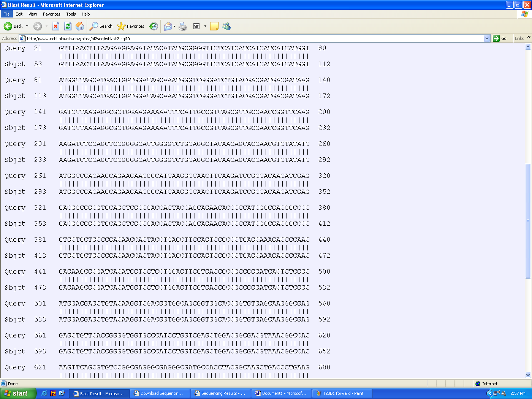Open the Tools menu
The image size is (532, 399).
point(71,14)
